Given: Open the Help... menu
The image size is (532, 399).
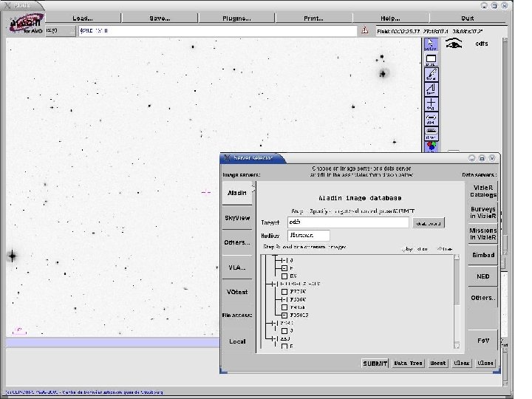Looking at the screenshot, I should (390, 18).
